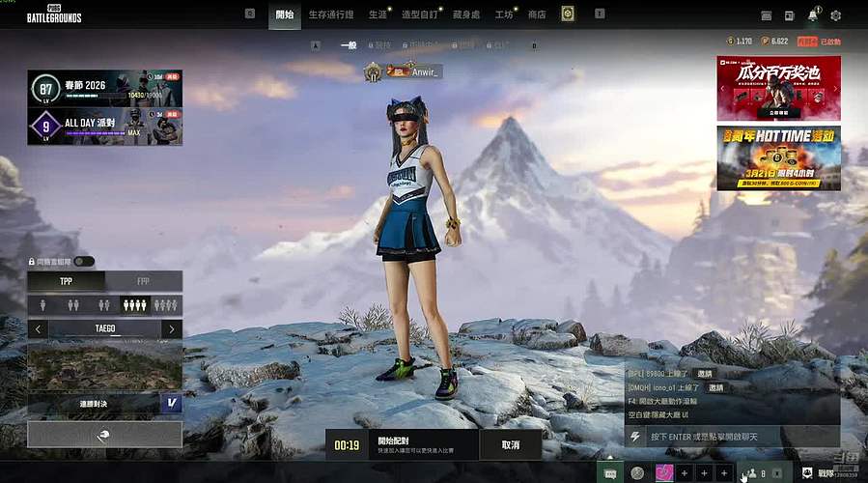Image resolution: width=868 pixels, height=483 pixels.
Task: Open the 商店 tab
Action: click(x=537, y=14)
